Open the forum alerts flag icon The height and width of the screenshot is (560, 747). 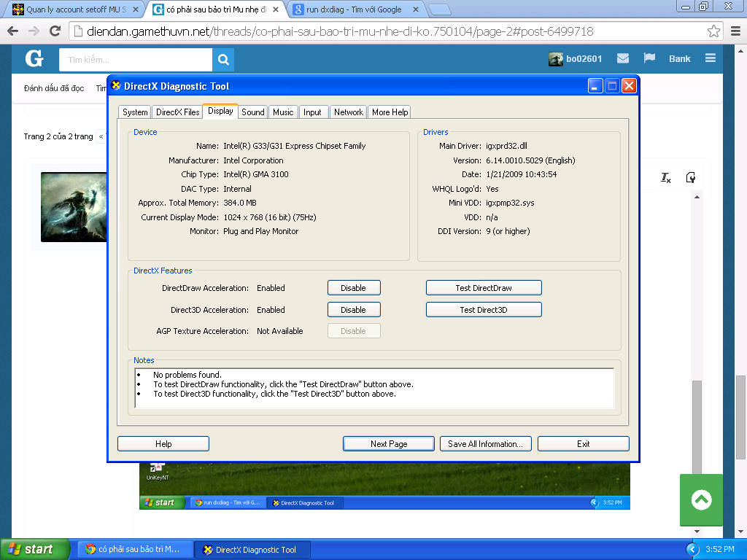click(x=649, y=58)
